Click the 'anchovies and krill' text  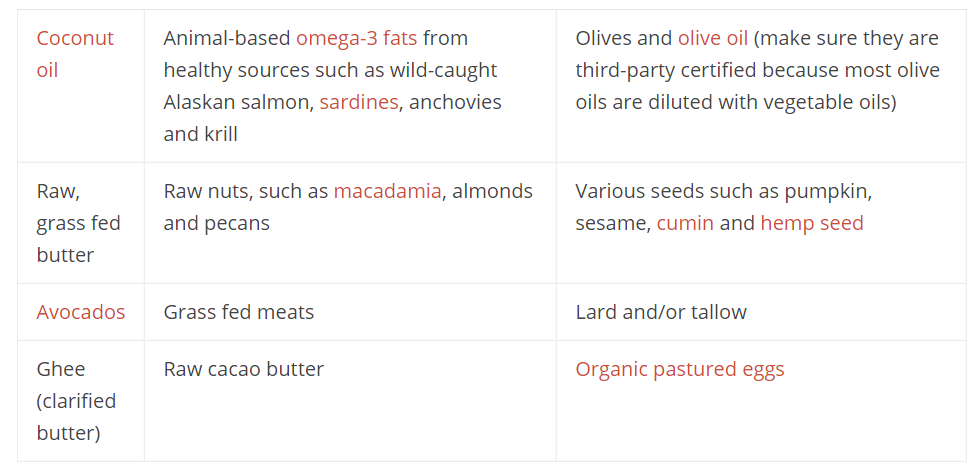(x=332, y=118)
